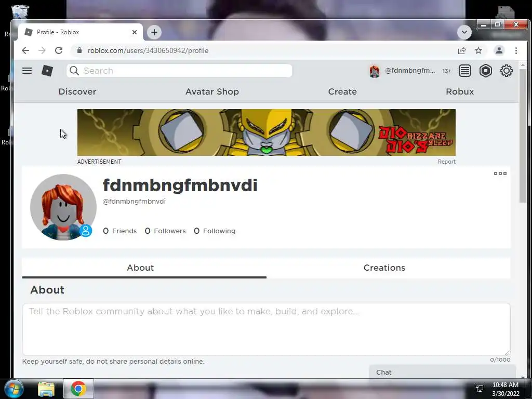Open the notifications feed icon in Roblox header
This screenshot has width=532, height=399.
[x=465, y=71]
